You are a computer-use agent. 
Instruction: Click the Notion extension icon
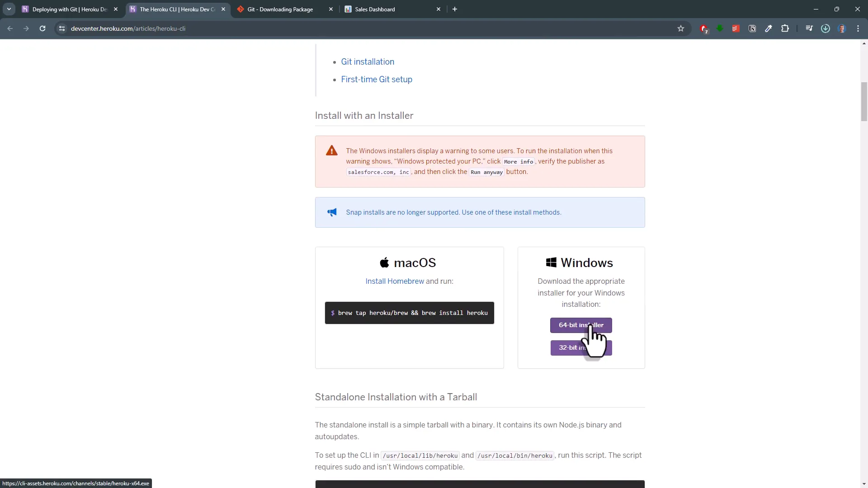[x=752, y=28]
